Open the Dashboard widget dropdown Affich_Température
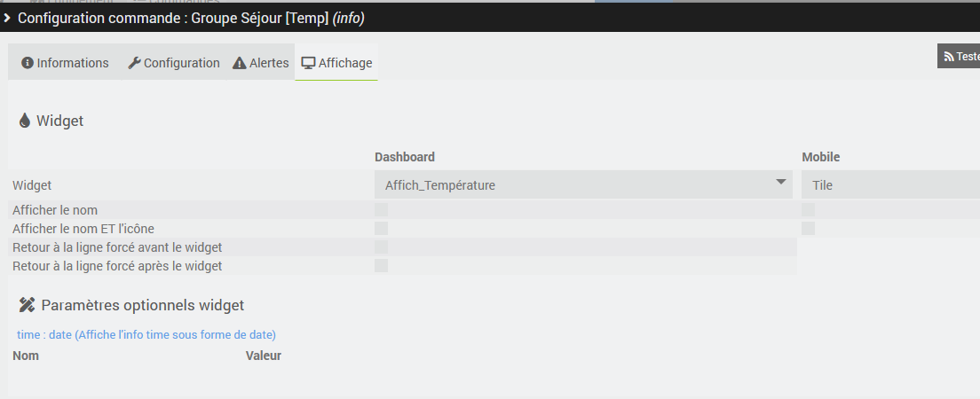 pos(583,185)
